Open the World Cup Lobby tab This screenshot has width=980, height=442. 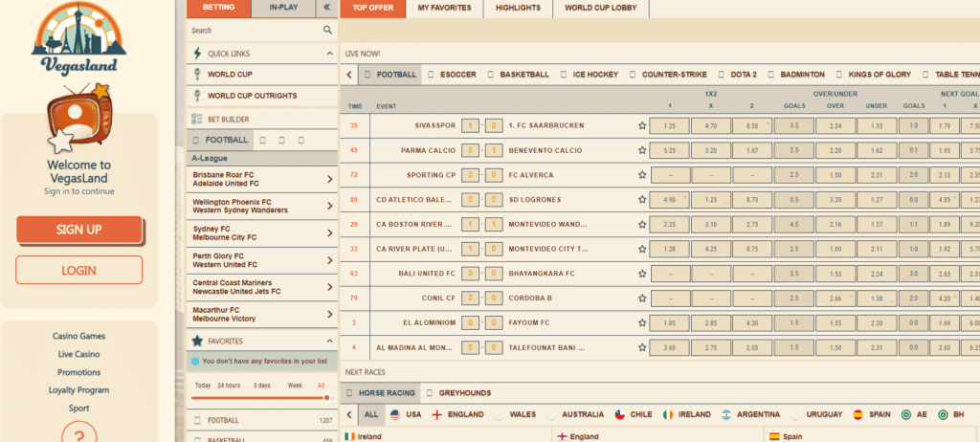pos(601,8)
